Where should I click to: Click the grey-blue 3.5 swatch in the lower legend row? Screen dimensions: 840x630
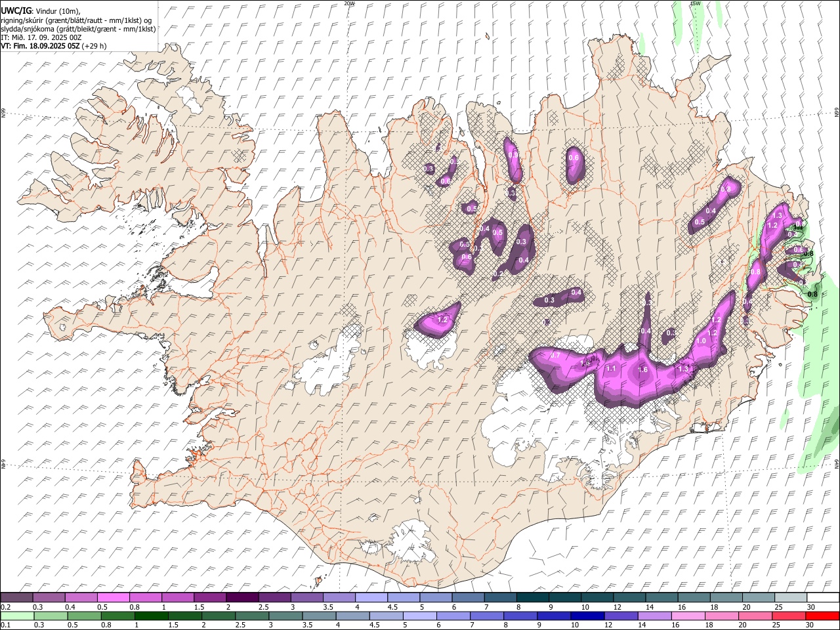coord(320,616)
